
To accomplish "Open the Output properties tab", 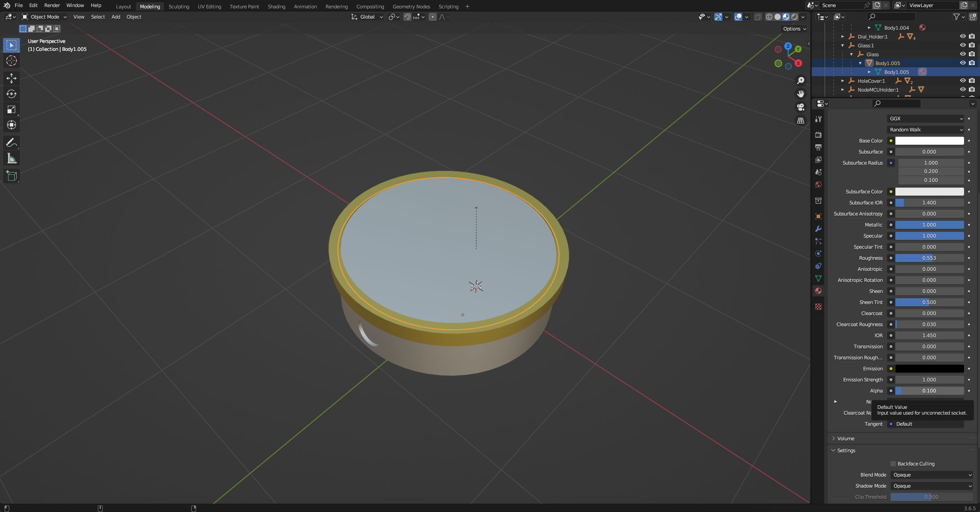I will pos(818,147).
